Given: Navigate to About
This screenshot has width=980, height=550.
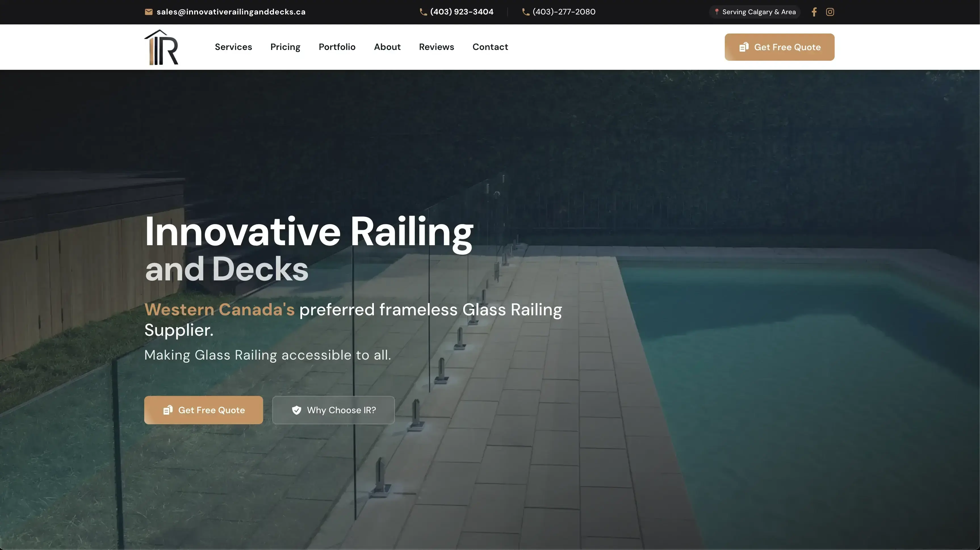Looking at the screenshot, I should click(387, 47).
